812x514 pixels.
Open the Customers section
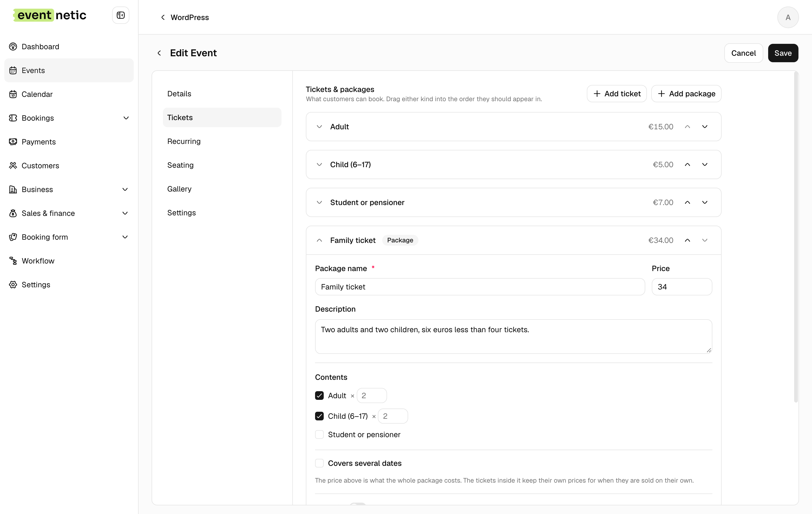69,166
